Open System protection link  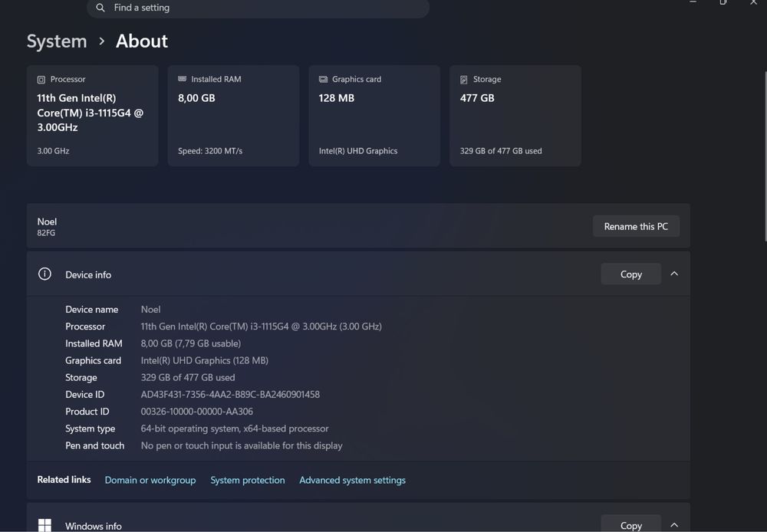point(248,480)
